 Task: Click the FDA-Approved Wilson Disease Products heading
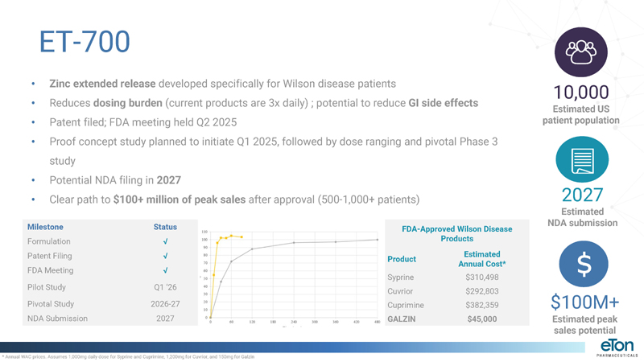[456, 234]
